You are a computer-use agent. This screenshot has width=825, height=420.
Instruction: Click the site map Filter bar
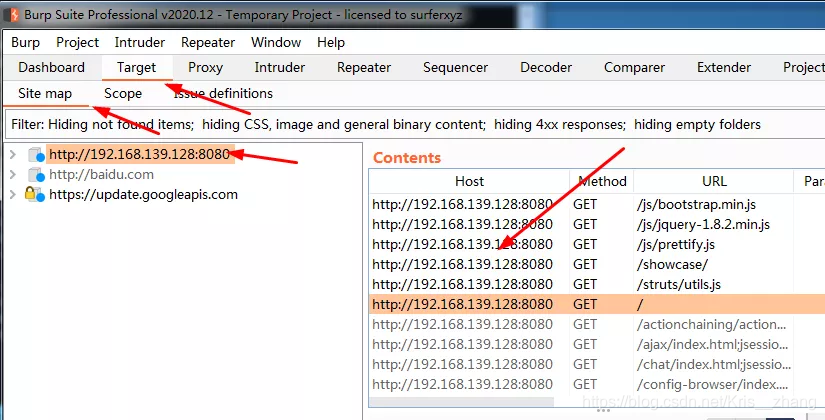(x=414, y=125)
